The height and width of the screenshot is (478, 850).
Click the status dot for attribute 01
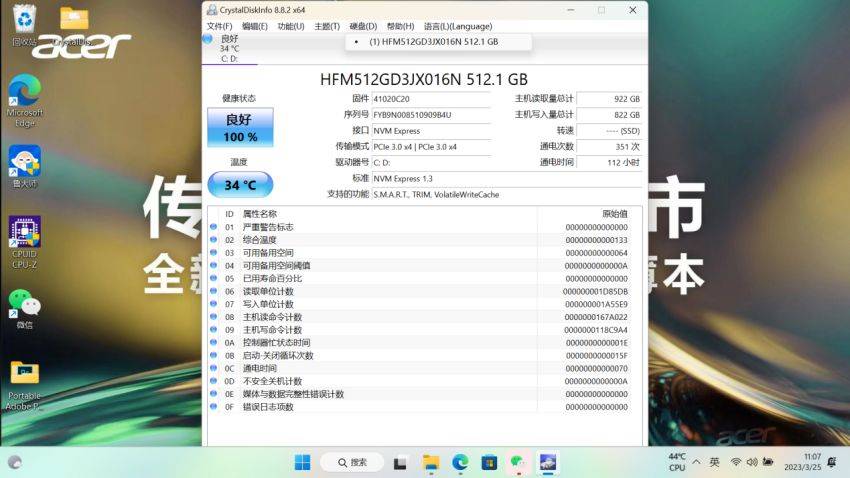point(214,227)
